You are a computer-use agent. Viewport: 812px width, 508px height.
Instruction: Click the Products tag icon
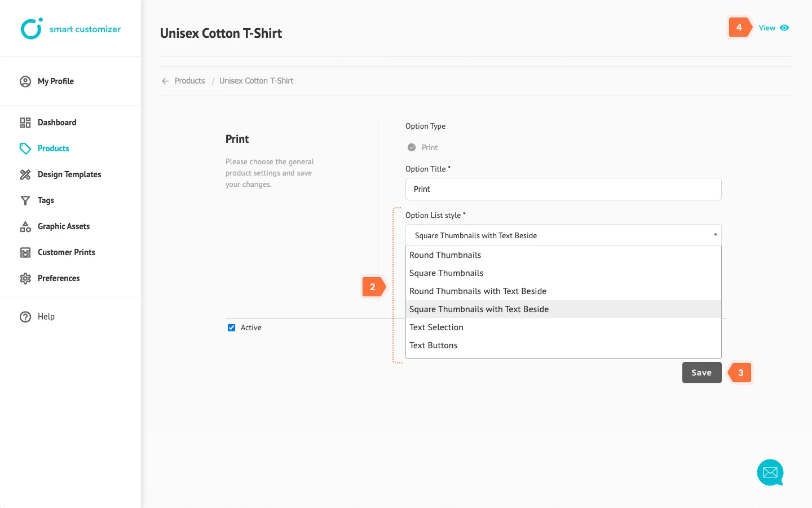[25, 148]
